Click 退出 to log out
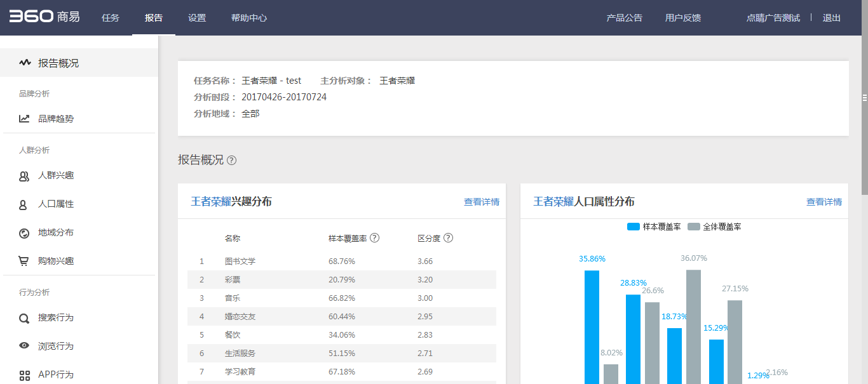 (x=831, y=18)
